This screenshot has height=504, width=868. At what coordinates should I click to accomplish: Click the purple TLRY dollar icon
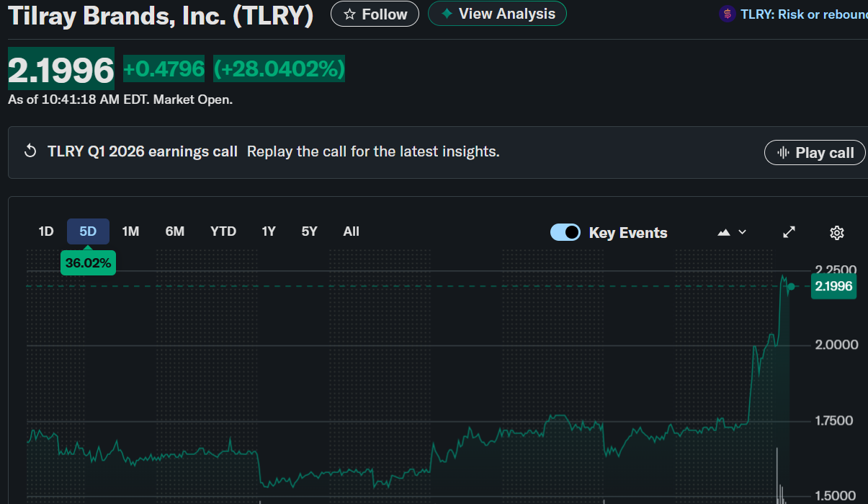(728, 14)
